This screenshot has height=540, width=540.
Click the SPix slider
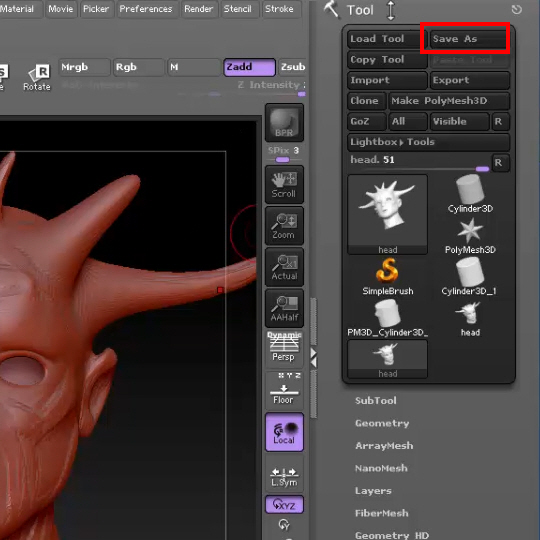(284, 155)
